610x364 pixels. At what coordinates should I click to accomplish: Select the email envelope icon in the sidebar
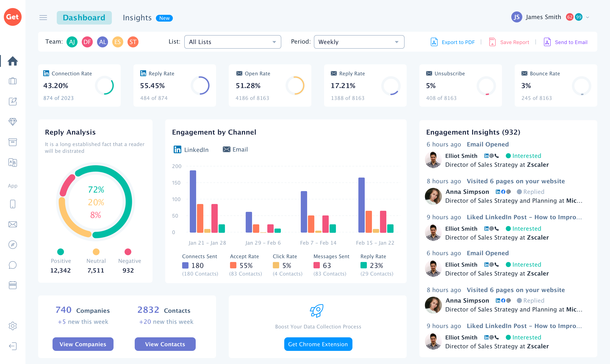12,224
